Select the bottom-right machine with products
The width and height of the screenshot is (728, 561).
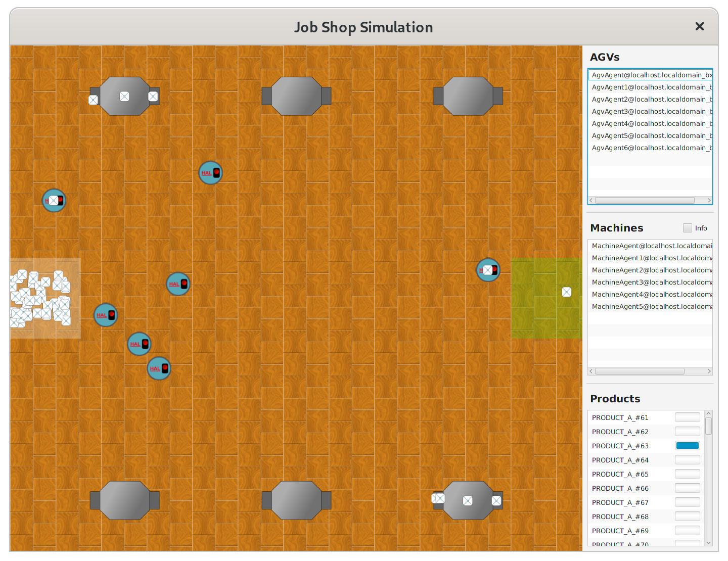[468, 500]
